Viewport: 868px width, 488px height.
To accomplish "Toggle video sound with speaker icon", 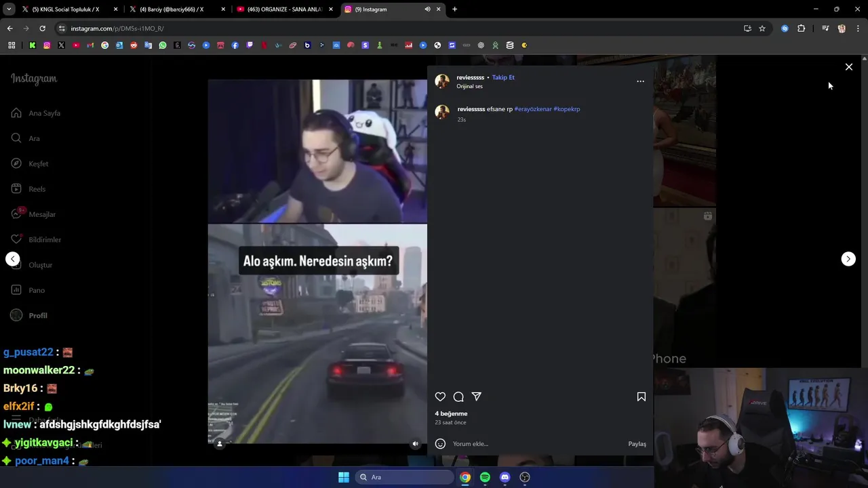I will point(416,444).
